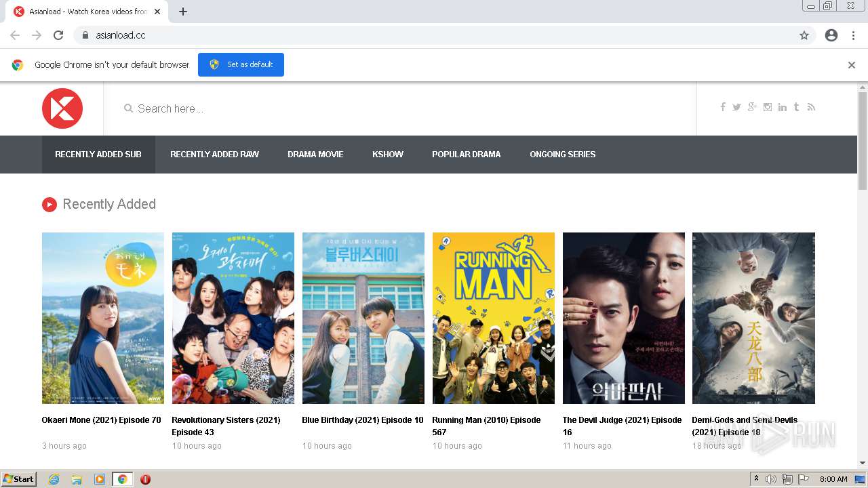Click the scrollbar up arrow

tap(863, 87)
